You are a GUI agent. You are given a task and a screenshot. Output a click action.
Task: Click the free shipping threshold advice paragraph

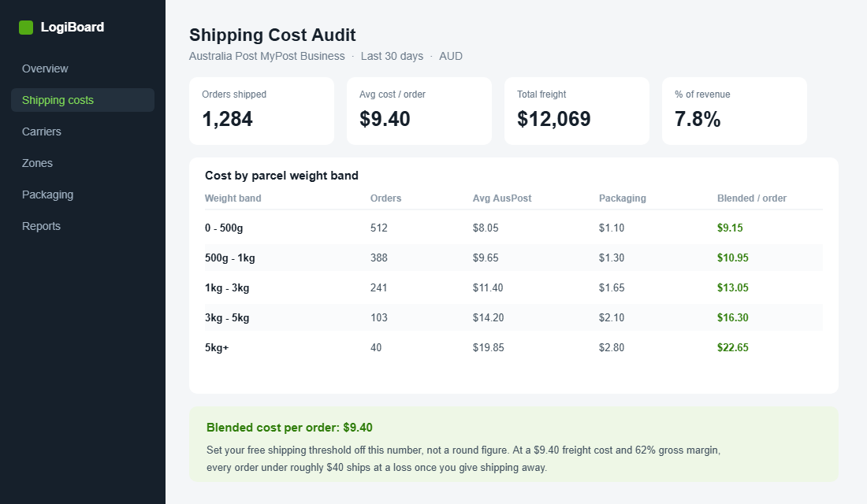click(x=463, y=458)
